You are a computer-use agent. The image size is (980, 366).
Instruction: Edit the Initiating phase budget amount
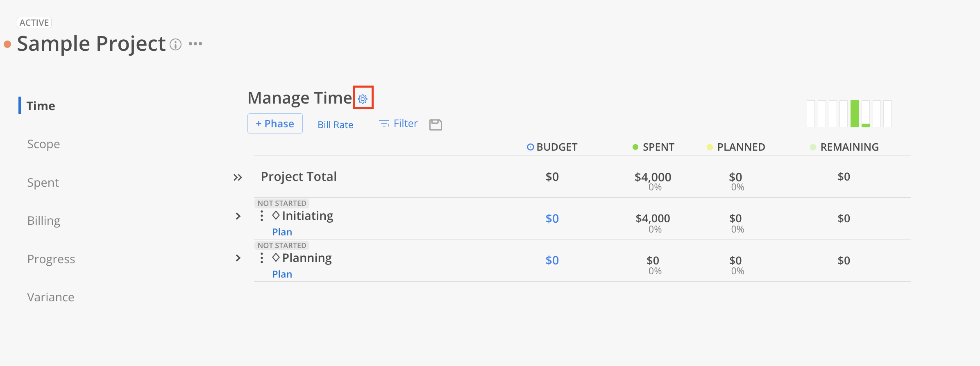(552, 219)
